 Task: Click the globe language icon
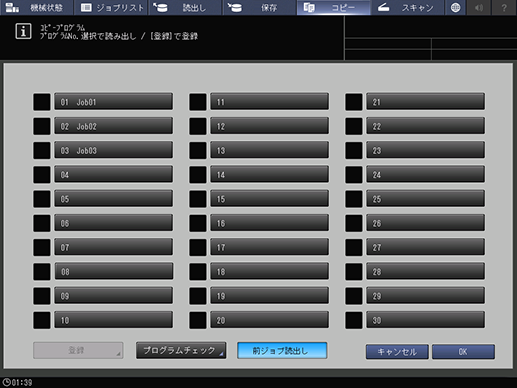click(x=455, y=7)
